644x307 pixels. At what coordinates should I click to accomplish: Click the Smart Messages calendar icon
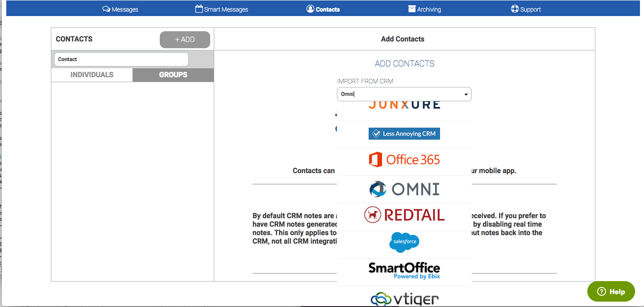(x=199, y=9)
